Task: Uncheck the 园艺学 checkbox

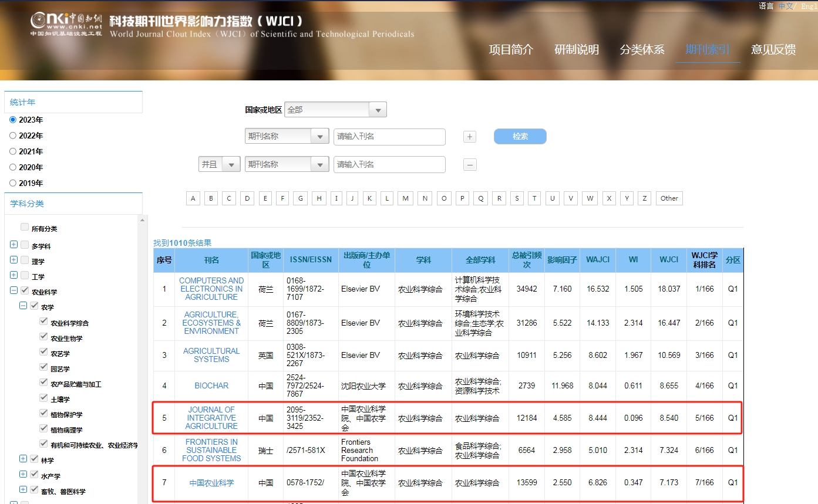Action: (x=43, y=367)
